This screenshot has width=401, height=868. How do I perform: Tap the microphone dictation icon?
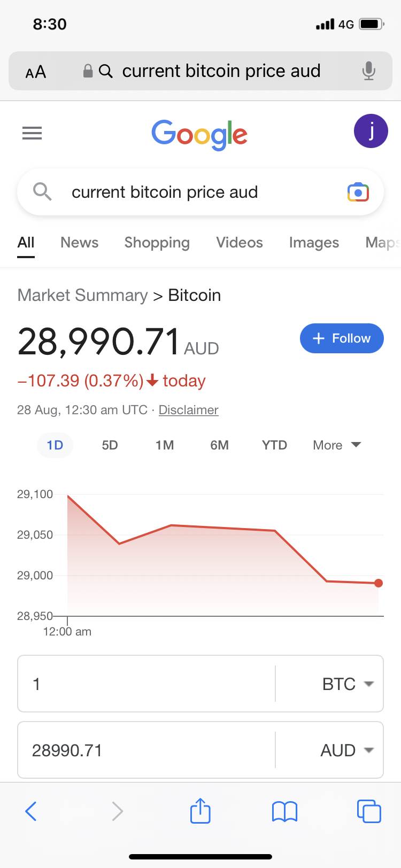[x=368, y=71]
